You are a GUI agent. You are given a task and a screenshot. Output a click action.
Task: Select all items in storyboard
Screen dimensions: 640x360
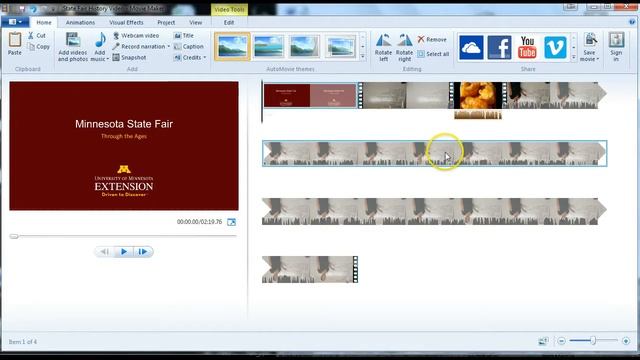tap(433, 54)
